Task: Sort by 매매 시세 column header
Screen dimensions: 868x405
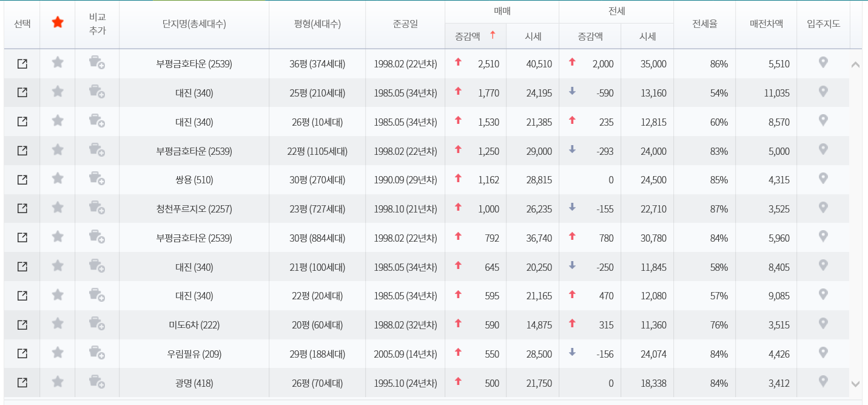Action: [x=533, y=36]
